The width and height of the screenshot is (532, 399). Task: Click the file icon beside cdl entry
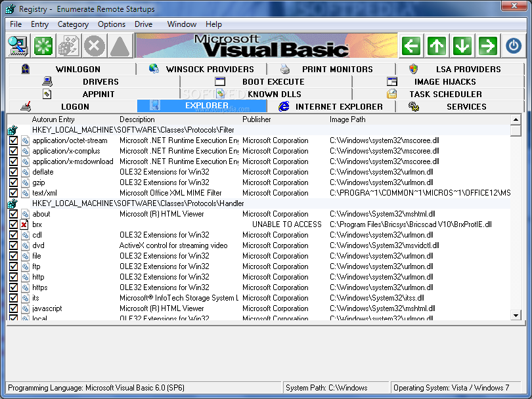pyautogui.click(x=25, y=235)
